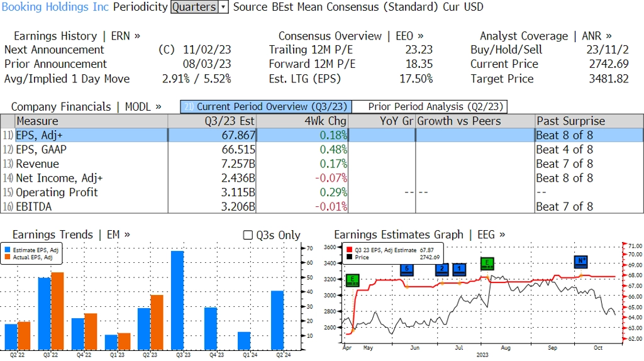Click the Growth vs Peers column header
The height and width of the screenshot is (361, 644).
tap(475, 121)
